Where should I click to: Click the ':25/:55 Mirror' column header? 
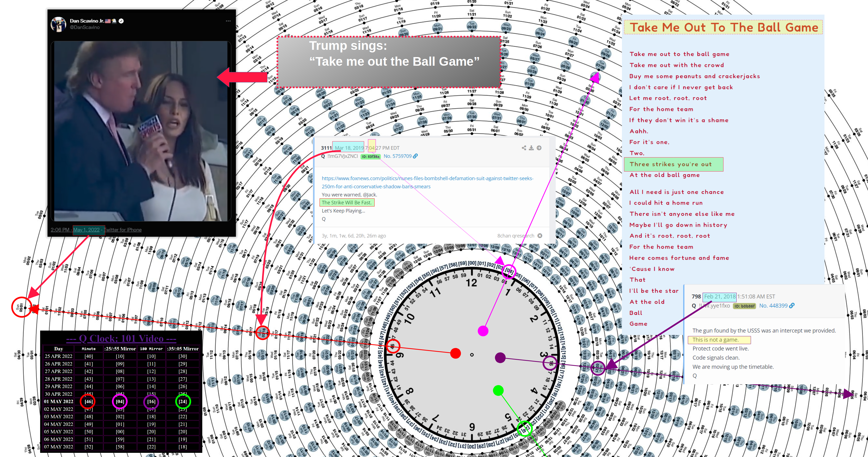click(120, 349)
